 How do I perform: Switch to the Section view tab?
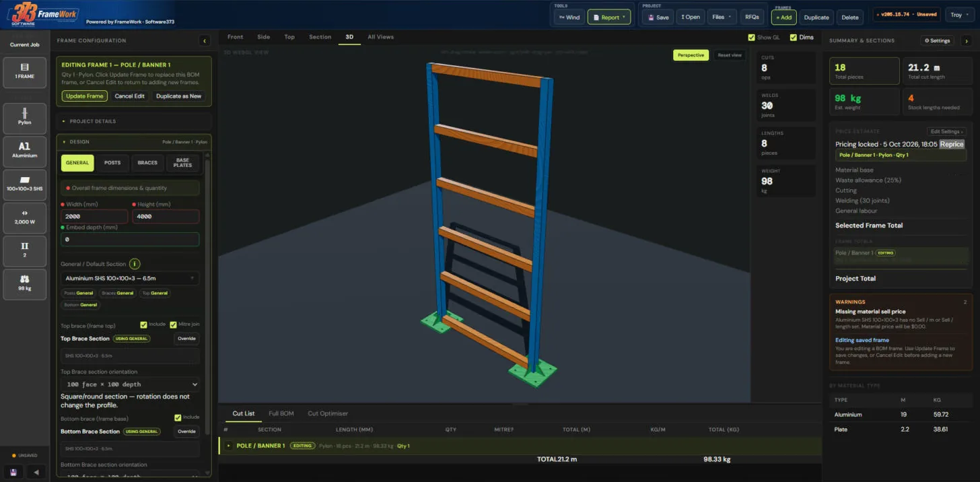[320, 37]
